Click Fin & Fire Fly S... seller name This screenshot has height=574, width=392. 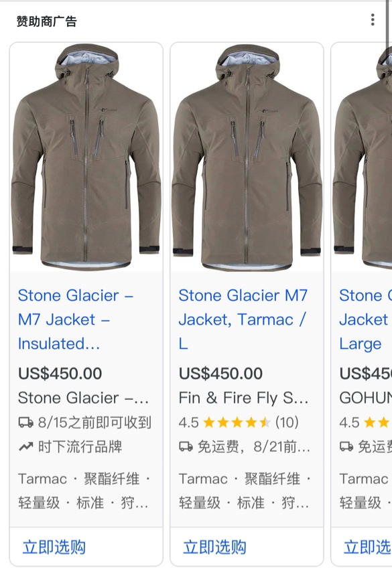click(244, 398)
